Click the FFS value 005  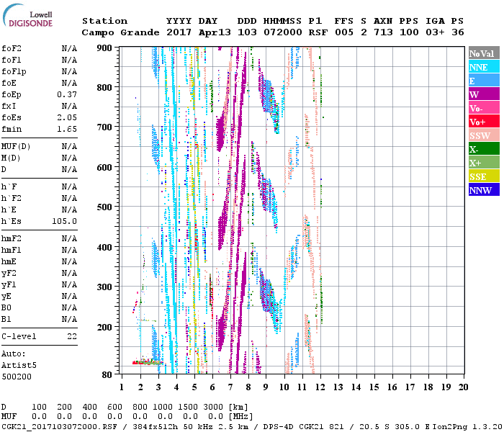[344, 32]
